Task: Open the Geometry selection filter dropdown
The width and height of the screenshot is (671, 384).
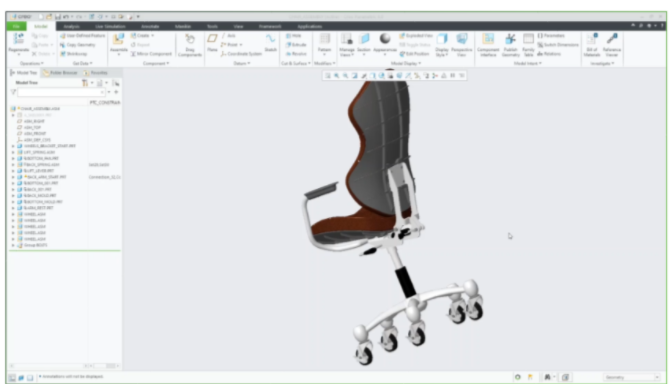Action: tap(632, 377)
